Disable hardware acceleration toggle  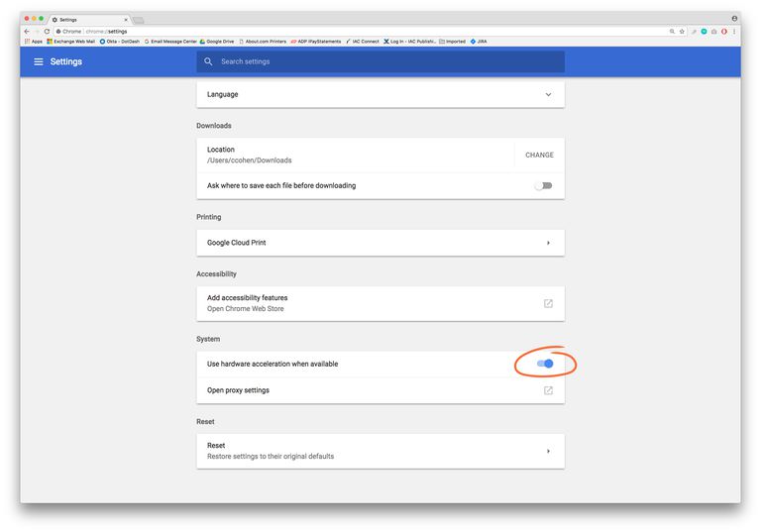tap(545, 364)
